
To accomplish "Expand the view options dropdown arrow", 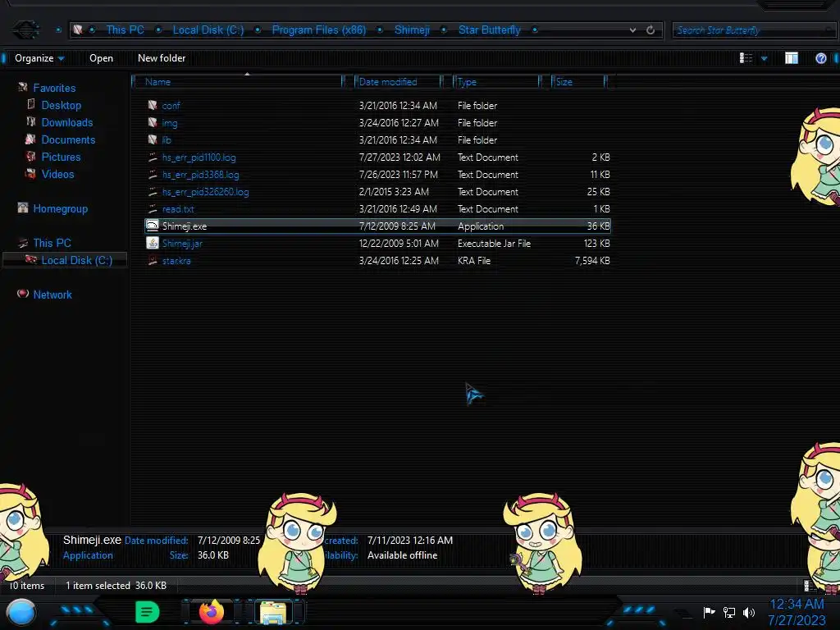I will (x=765, y=58).
